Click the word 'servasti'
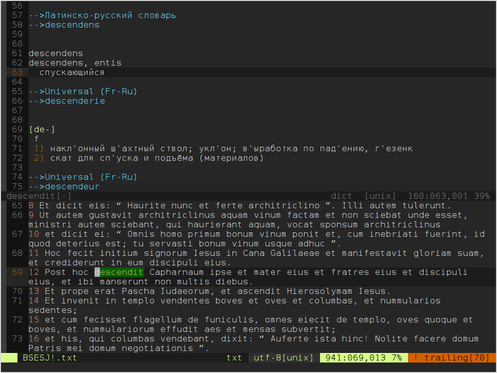Screen dimensions: 497x373 point(171,244)
